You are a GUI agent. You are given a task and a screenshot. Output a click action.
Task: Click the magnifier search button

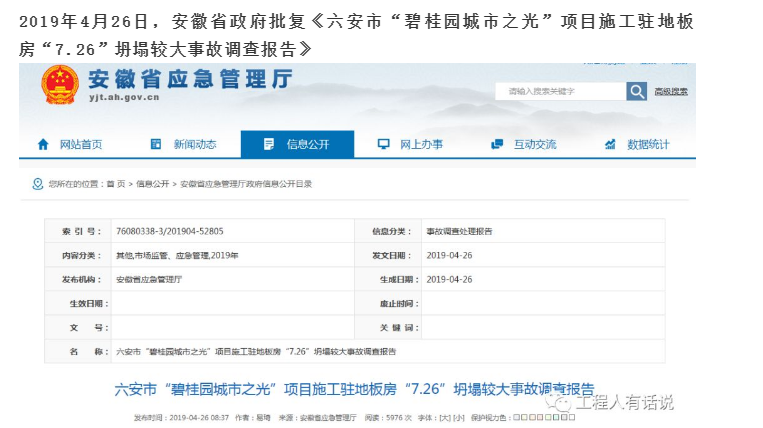[x=636, y=91]
